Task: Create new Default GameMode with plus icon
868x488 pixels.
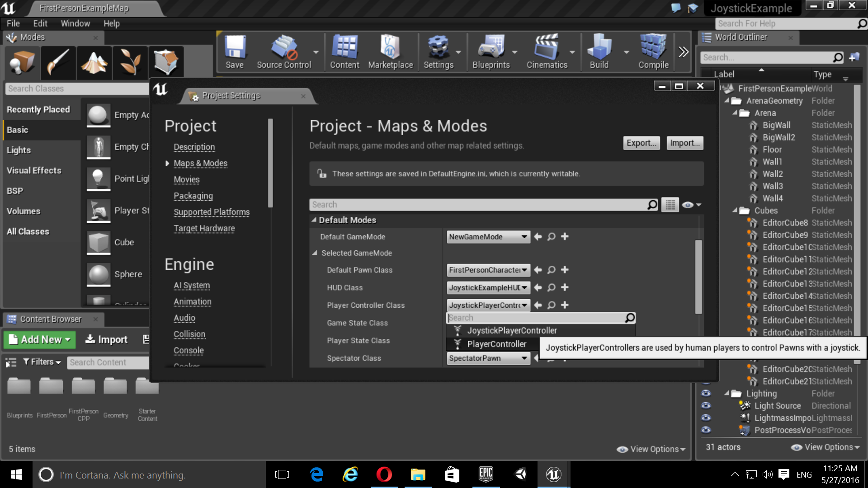Action: point(565,236)
